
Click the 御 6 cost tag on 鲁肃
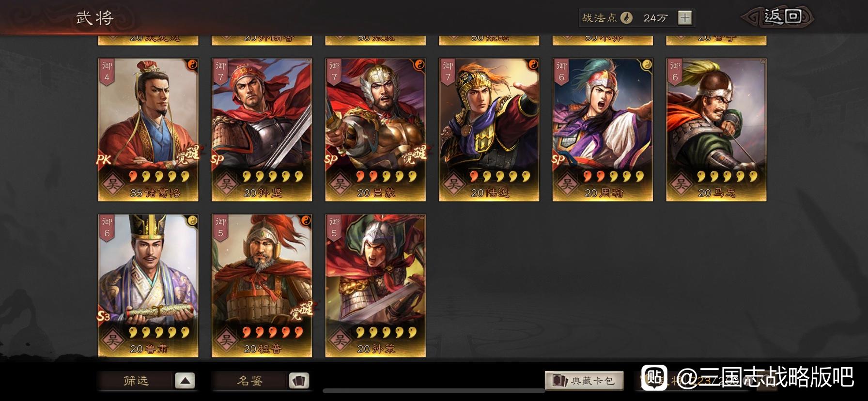(107, 228)
